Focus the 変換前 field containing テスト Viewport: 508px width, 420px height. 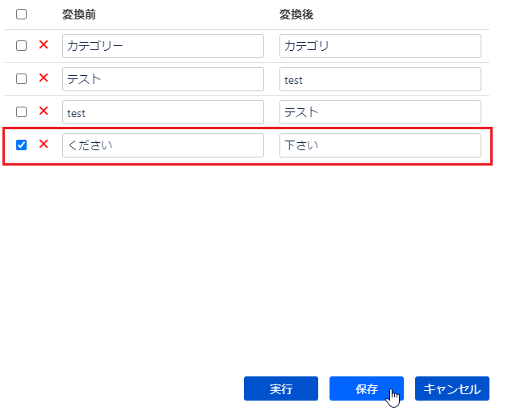pyautogui.click(x=162, y=79)
